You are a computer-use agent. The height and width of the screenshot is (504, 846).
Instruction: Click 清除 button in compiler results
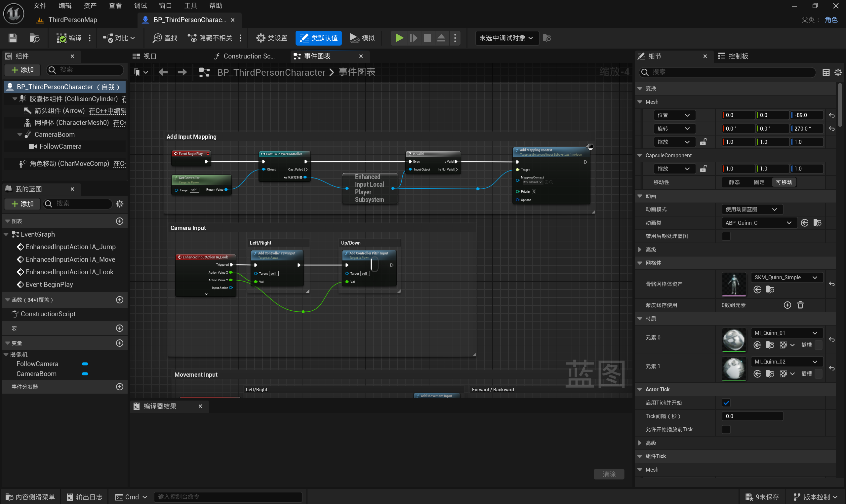(x=609, y=474)
